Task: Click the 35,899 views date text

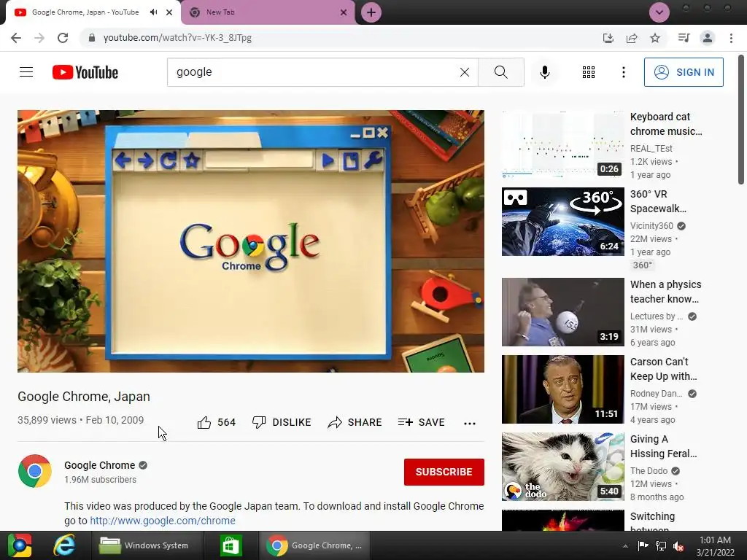Action: click(80, 420)
